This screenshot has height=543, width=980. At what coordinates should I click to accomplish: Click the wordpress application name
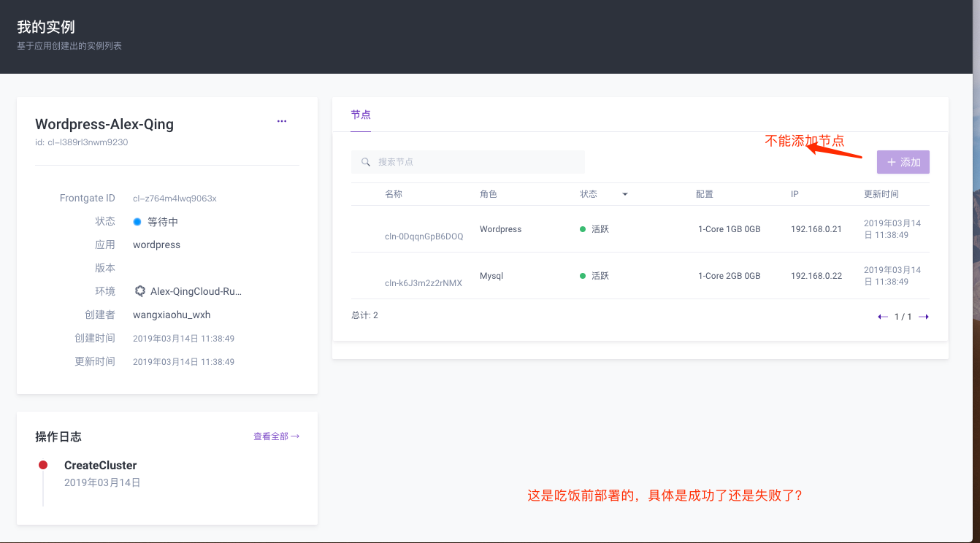[156, 244]
